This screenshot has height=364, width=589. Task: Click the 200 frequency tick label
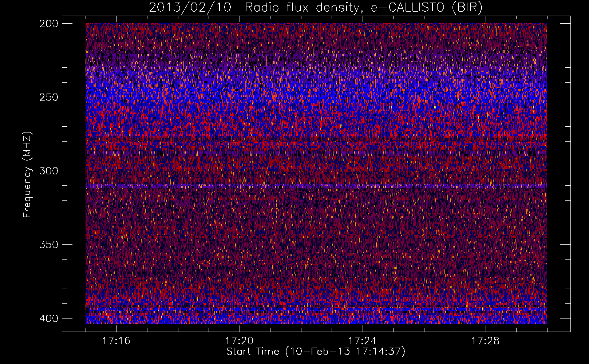tap(48, 24)
